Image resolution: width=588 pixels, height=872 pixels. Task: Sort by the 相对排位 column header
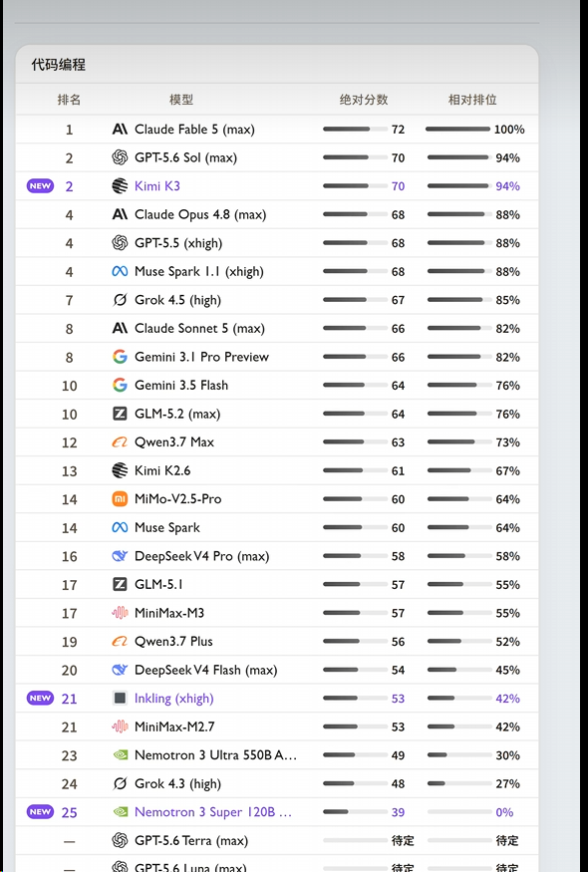pos(472,100)
